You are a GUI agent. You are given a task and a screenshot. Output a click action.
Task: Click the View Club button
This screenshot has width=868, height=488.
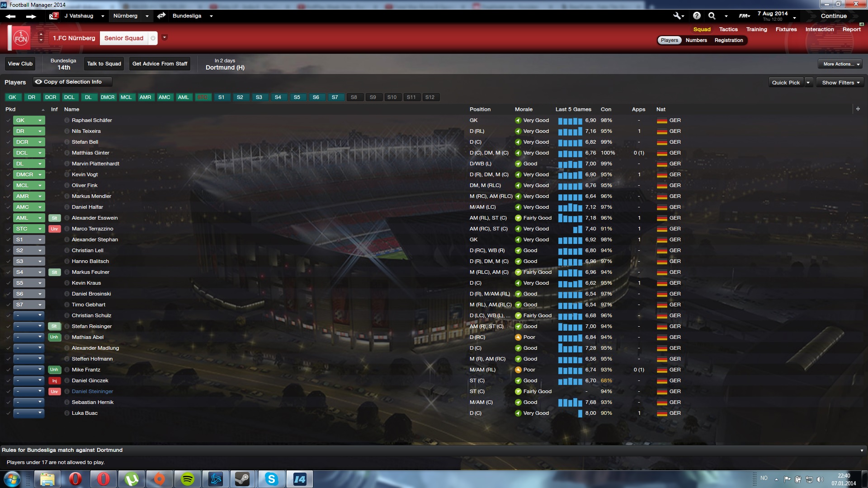(x=20, y=64)
